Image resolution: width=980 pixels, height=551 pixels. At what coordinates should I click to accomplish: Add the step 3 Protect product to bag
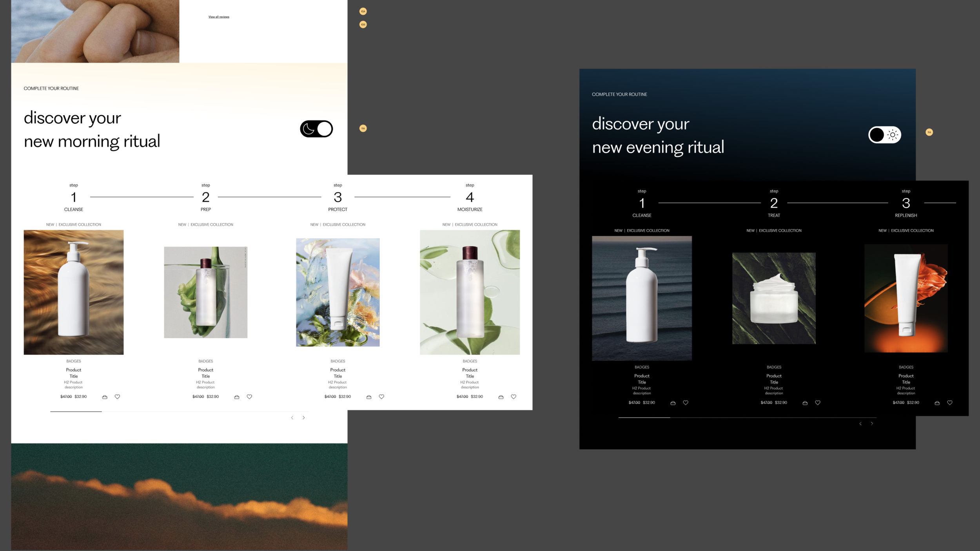369,397
